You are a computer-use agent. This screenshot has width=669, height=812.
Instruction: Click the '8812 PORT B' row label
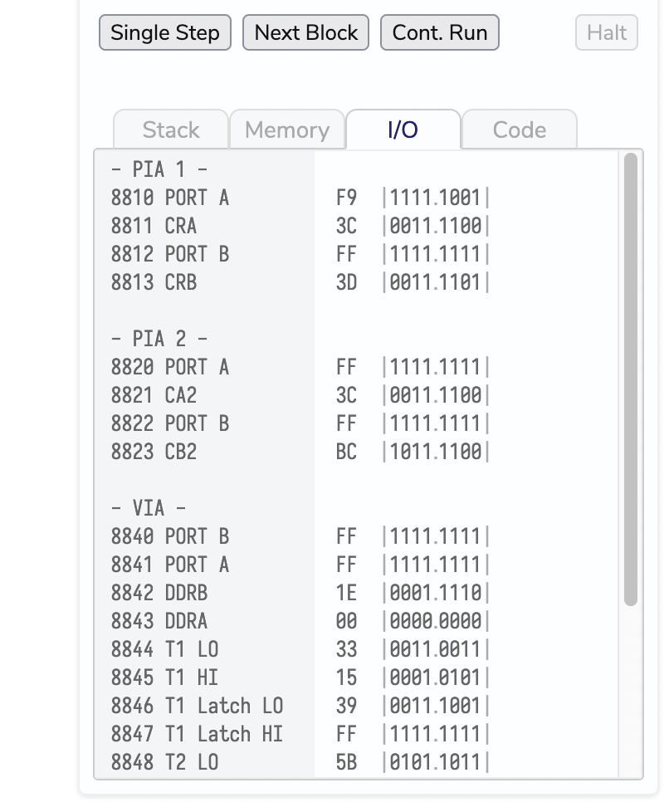pos(170,254)
